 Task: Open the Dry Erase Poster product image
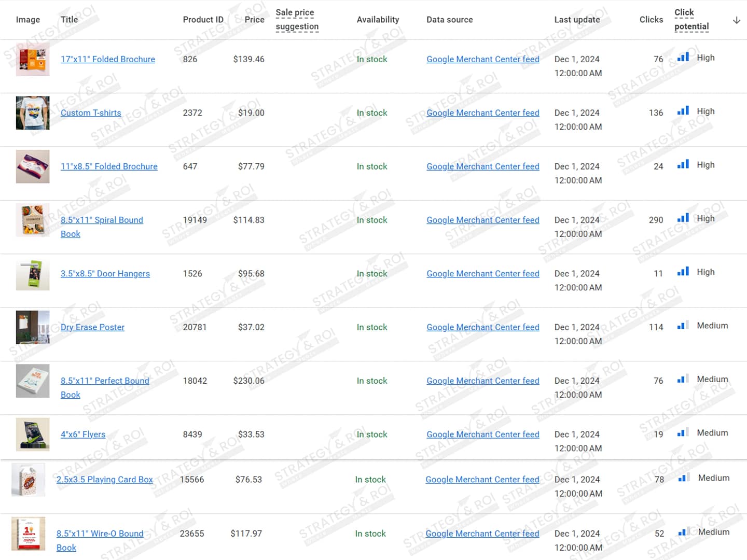coord(33,327)
